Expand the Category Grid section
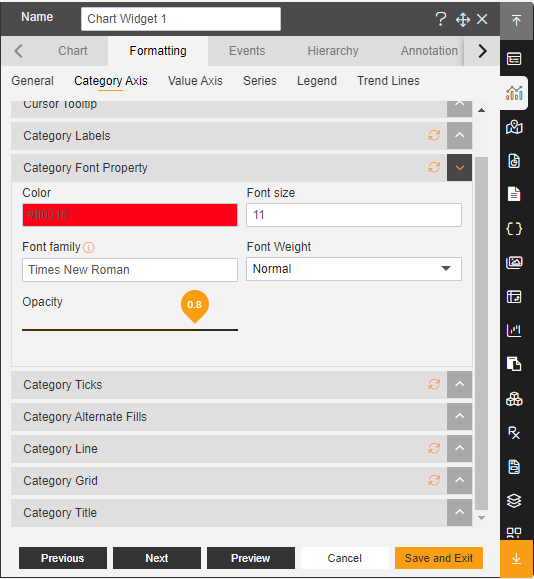Screen dimensions: 534x579 [459, 480]
